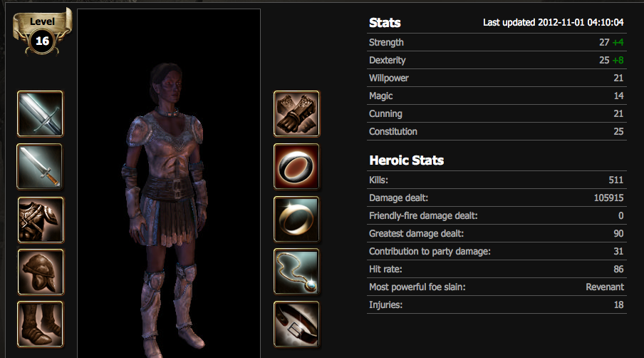Click the Kills heroic stat row
The image size is (644, 358).
(x=497, y=180)
